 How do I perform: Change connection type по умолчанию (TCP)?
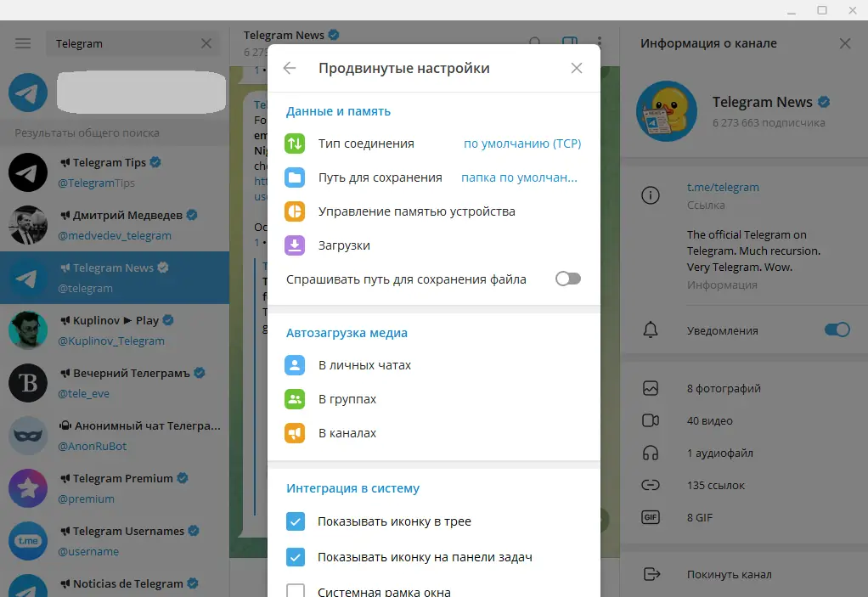521,143
